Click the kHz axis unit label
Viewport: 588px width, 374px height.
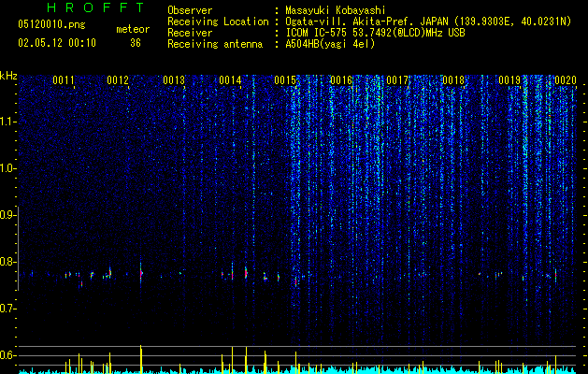pos(8,76)
